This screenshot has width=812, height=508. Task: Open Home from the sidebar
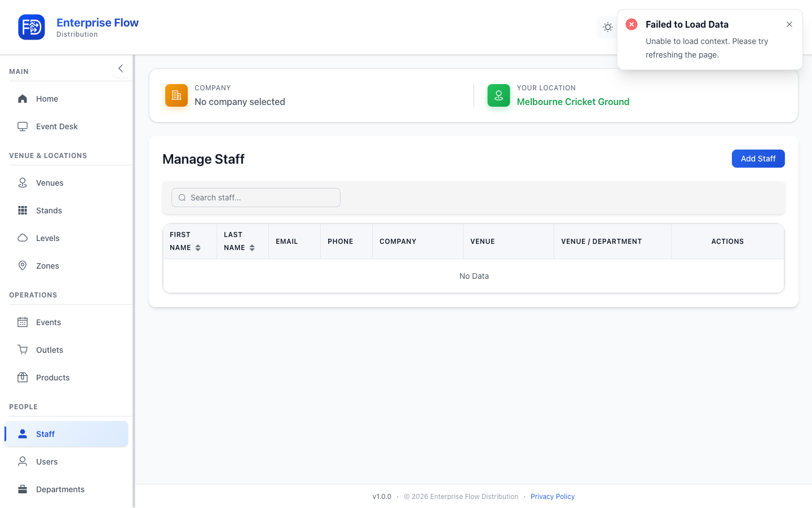67,99
